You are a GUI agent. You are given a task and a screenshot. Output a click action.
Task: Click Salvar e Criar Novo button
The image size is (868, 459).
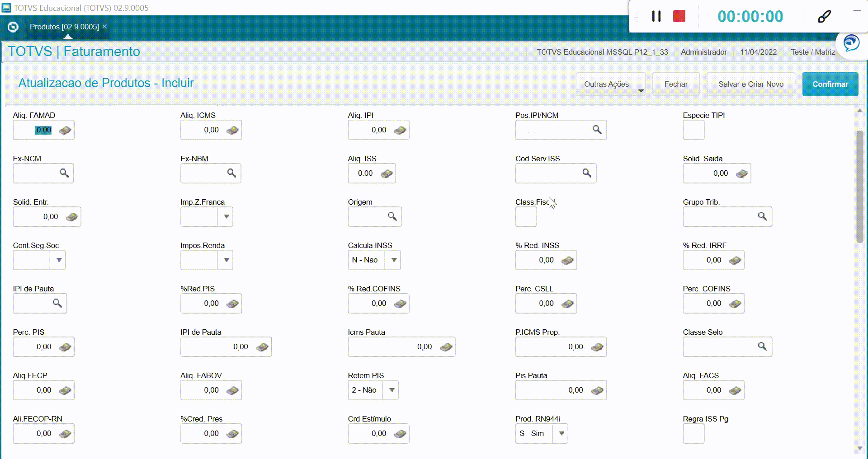pos(750,84)
